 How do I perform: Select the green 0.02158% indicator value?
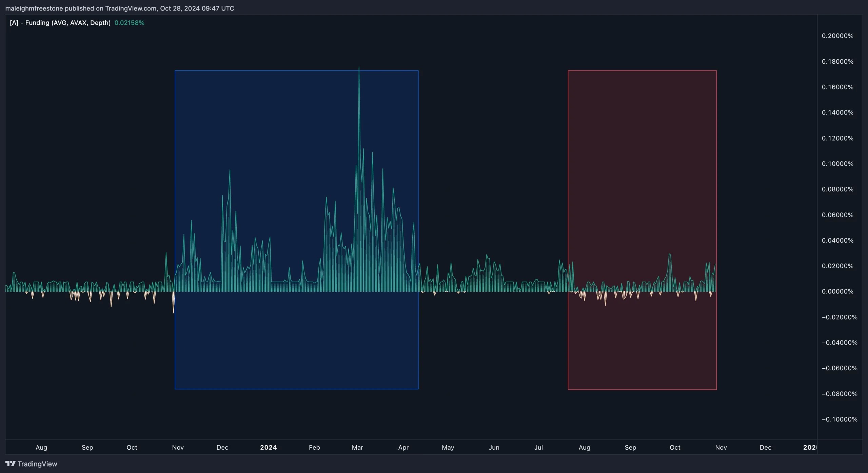pyautogui.click(x=129, y=23)
